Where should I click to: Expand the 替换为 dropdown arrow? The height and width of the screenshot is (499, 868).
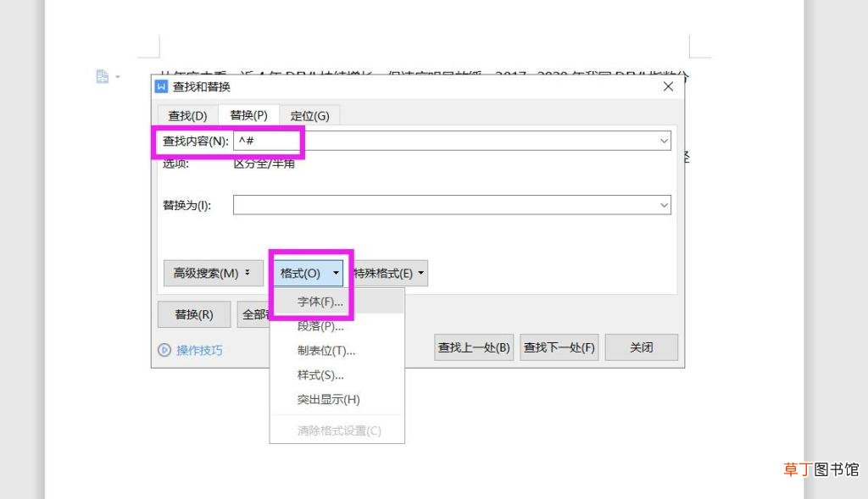click(x=664, y=205)
